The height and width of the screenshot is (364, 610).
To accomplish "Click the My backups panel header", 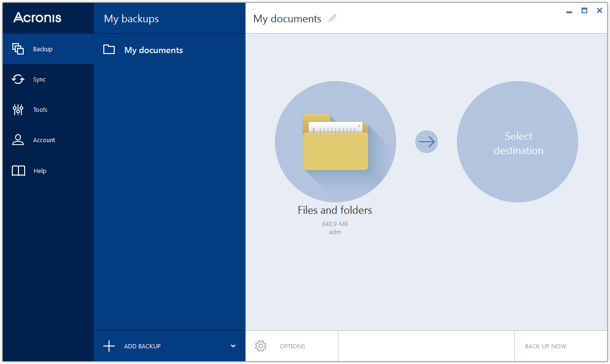I will pos(131,19).
